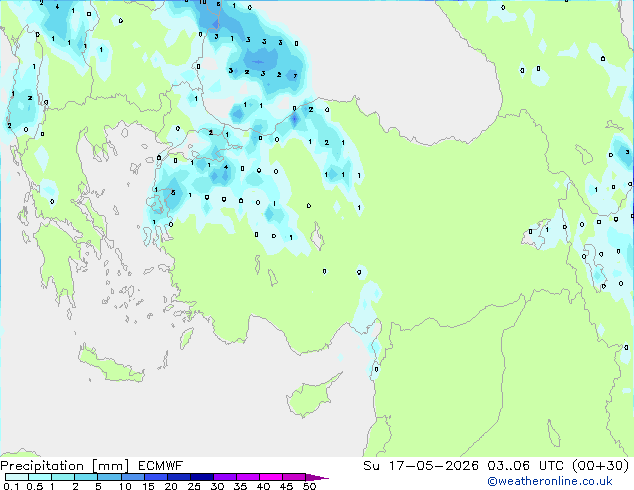Click the 45 to 50 mm magenta swatch

[x=294, y=477]
